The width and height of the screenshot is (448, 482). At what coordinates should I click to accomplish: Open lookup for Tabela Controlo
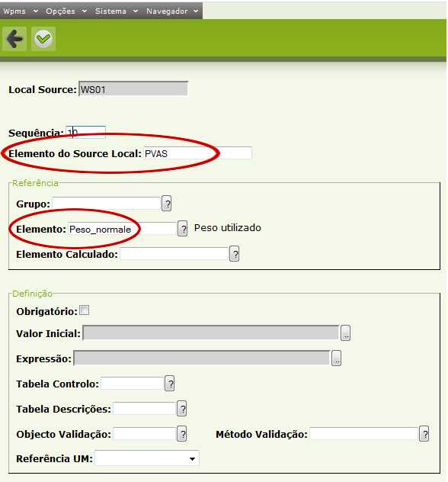pos(170,384)
